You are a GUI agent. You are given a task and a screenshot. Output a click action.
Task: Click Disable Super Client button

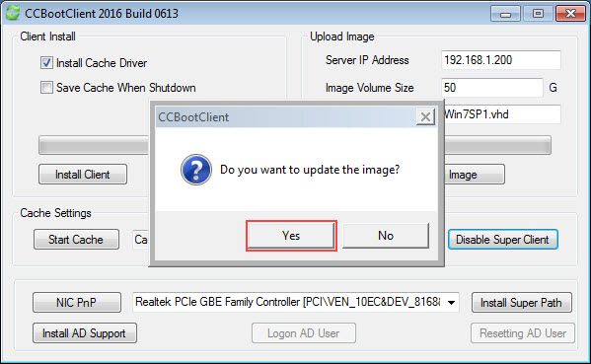502,240
